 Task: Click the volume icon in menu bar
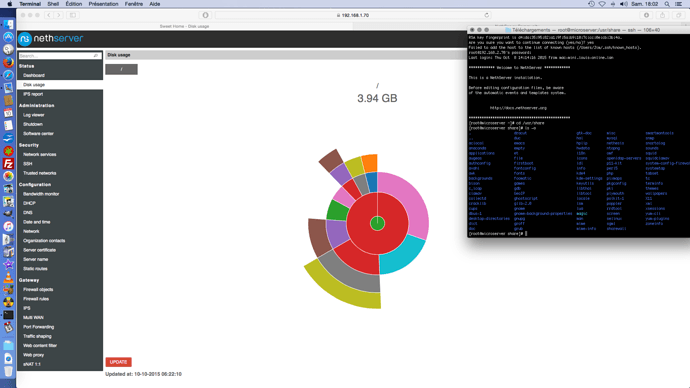[624, 4]
